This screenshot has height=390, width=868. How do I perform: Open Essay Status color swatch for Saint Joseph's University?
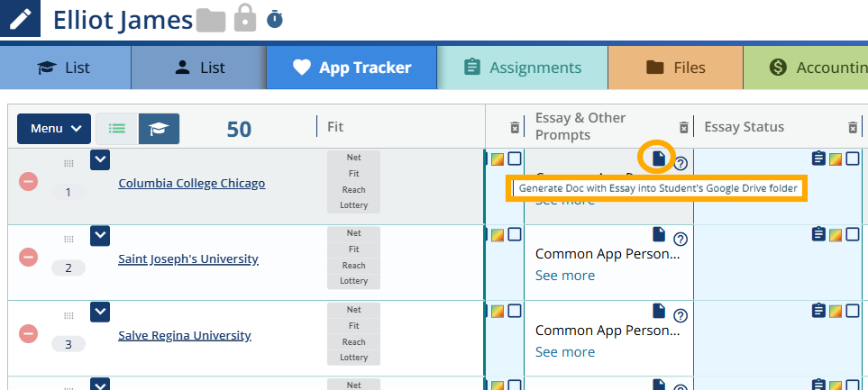836,235
